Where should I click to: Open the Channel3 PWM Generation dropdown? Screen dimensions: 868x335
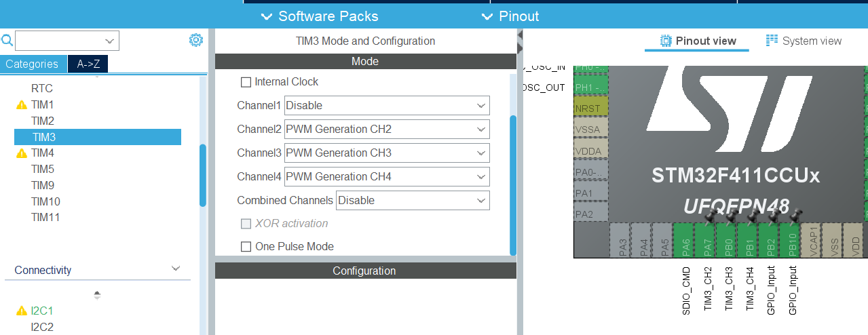387,153
